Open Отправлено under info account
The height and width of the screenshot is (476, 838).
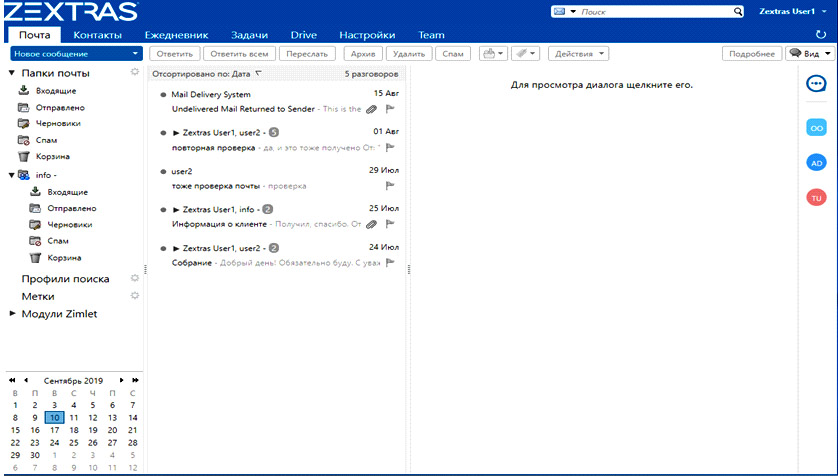72,208
